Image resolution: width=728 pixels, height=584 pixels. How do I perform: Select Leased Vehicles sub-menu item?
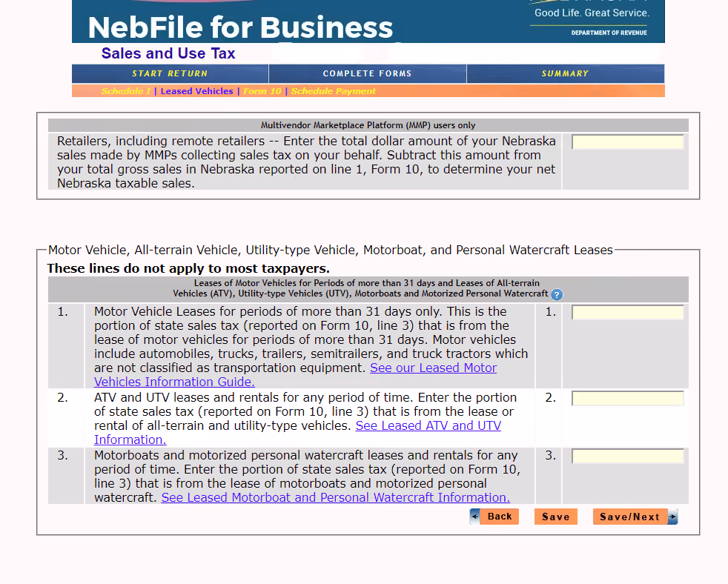click(197, 91)
